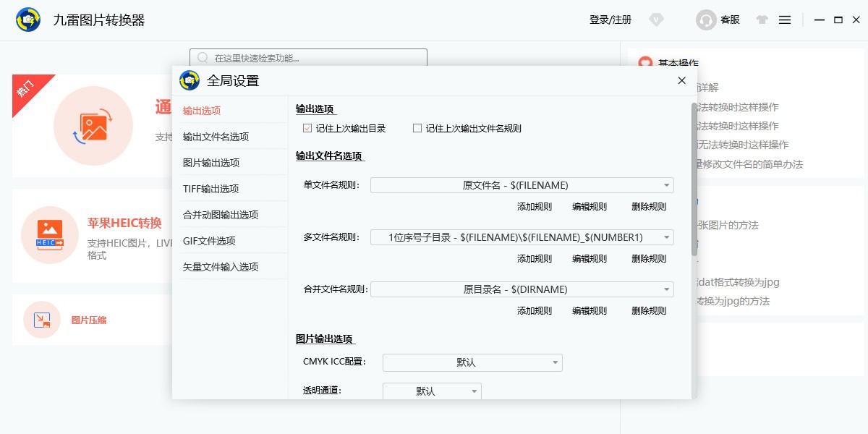The height and width of the screenshot is (434, 868).
Task: Switch to GIF文件选项 settings tab
Action: tap(209, 241)
